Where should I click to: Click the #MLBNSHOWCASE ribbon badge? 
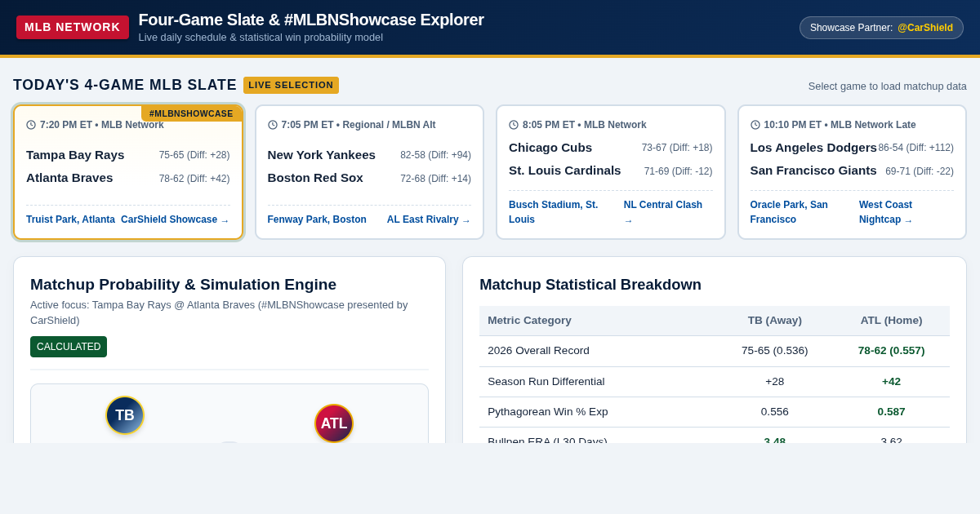click(191, 113)
